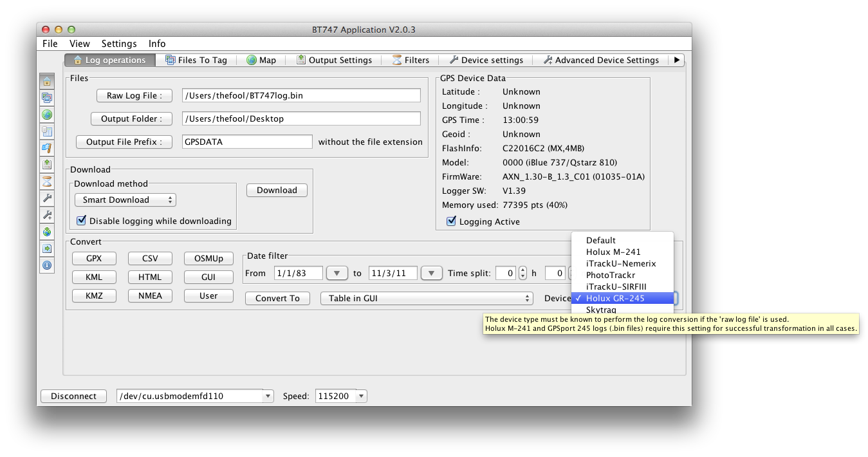Click the Output Settings sidebar icon
Viewport: 868px width, 457px height.
click(x=47, y=165)
